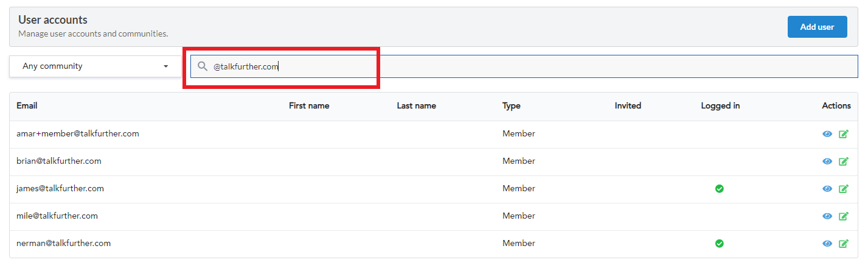This screenshot has width=868, height=268.
Task: Click james logged-in green checkmark
Action: coord(719,189)
